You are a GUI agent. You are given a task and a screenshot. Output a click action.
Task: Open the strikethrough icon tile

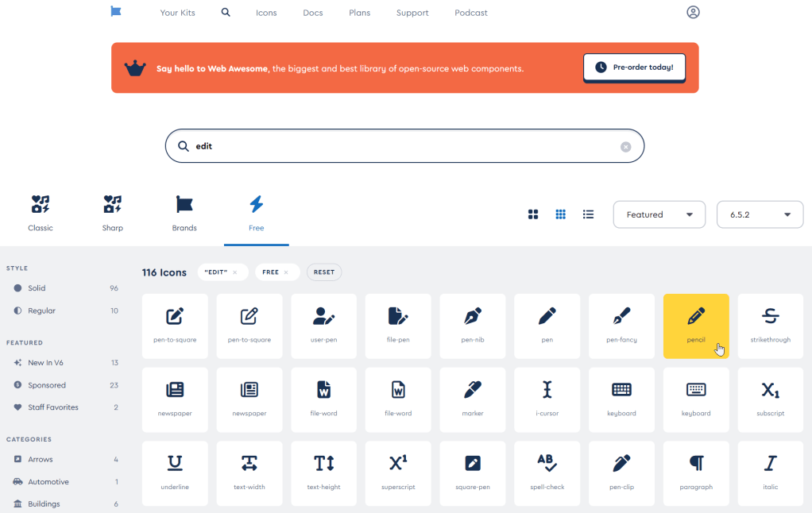(770, 326)
